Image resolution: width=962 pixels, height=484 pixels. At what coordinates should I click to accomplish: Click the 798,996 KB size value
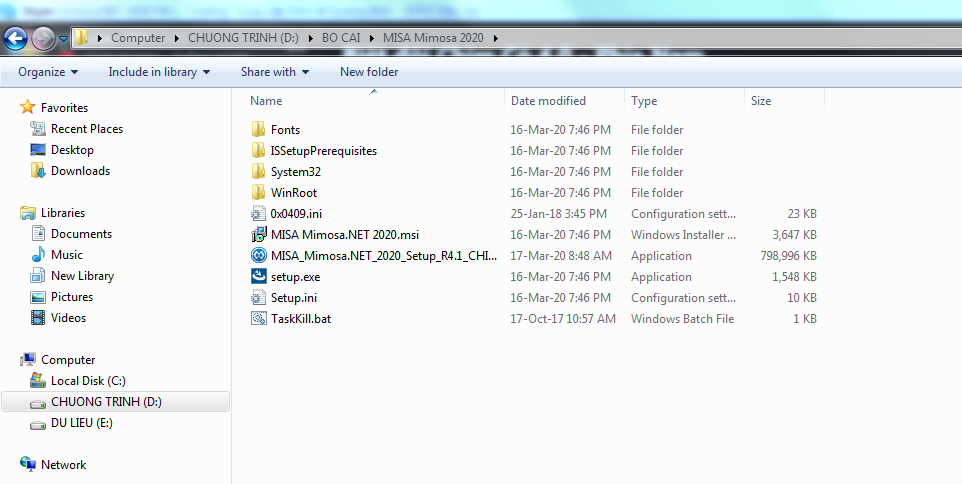coord(788,256)
